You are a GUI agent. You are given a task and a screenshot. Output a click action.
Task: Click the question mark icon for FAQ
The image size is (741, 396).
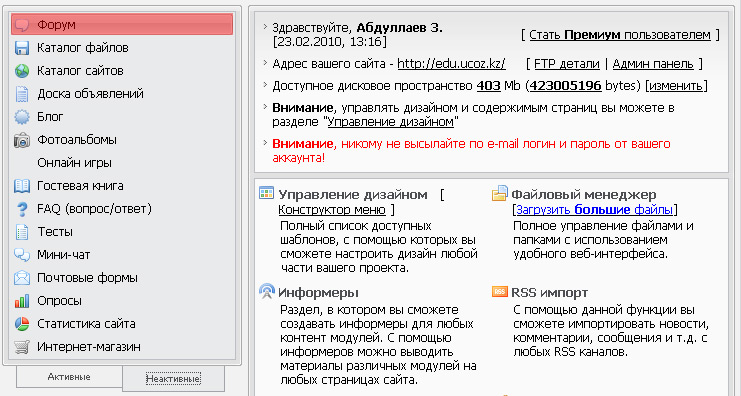tap(22, 209)
